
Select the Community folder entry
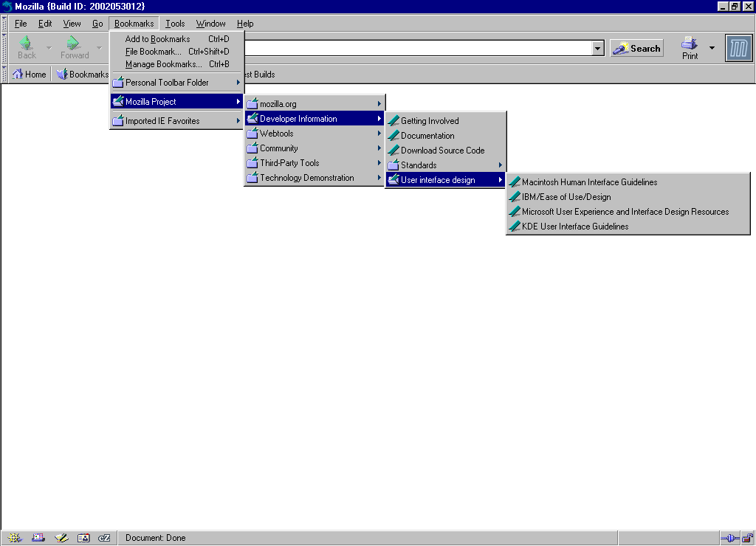pos(315,148)
